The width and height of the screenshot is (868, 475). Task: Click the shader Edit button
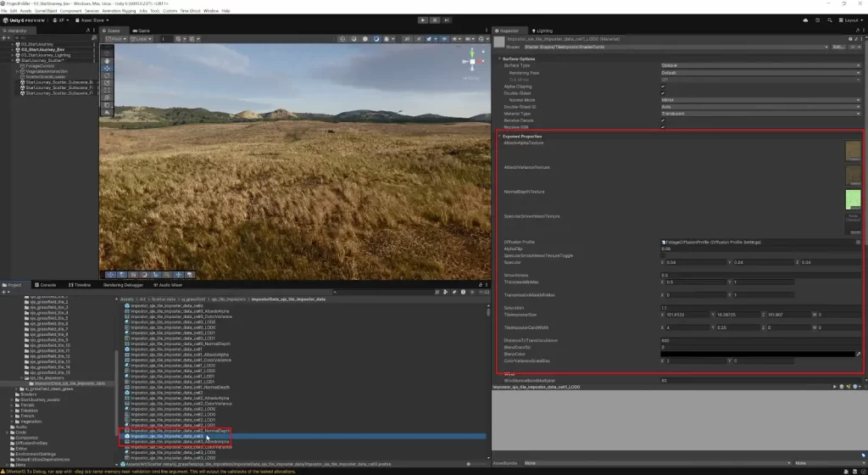coord(839,47)
